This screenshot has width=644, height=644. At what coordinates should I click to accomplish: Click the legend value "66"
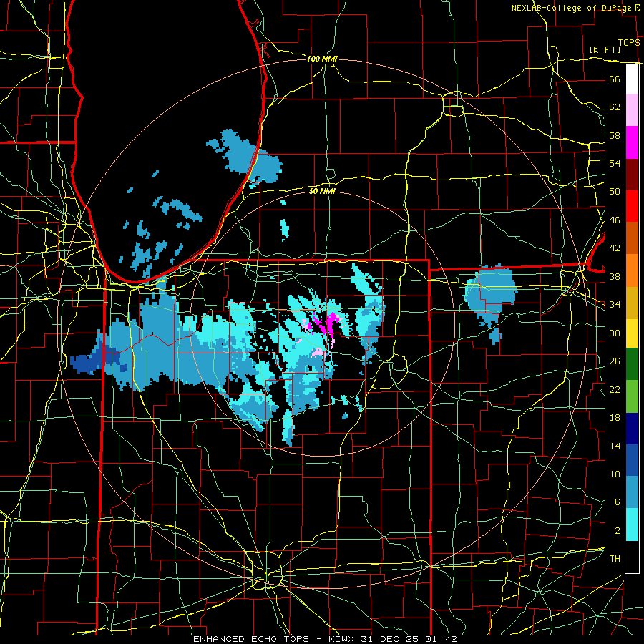(615, 79)
